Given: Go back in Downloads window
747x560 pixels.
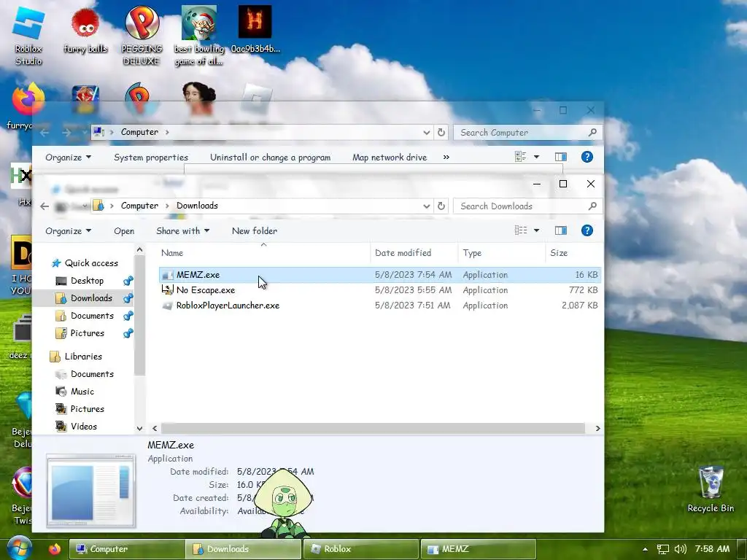Looking at the screenshot, I should (x=44, y=206).
